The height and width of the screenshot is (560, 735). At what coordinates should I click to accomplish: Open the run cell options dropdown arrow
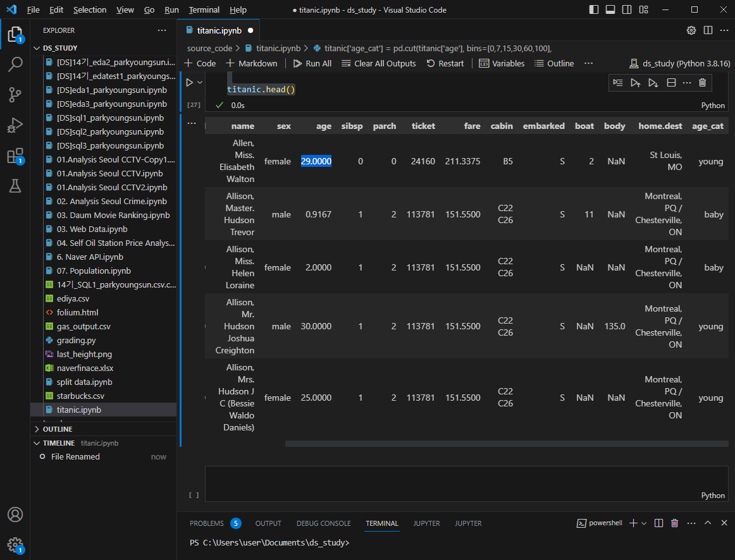click(x=200, y=82)
